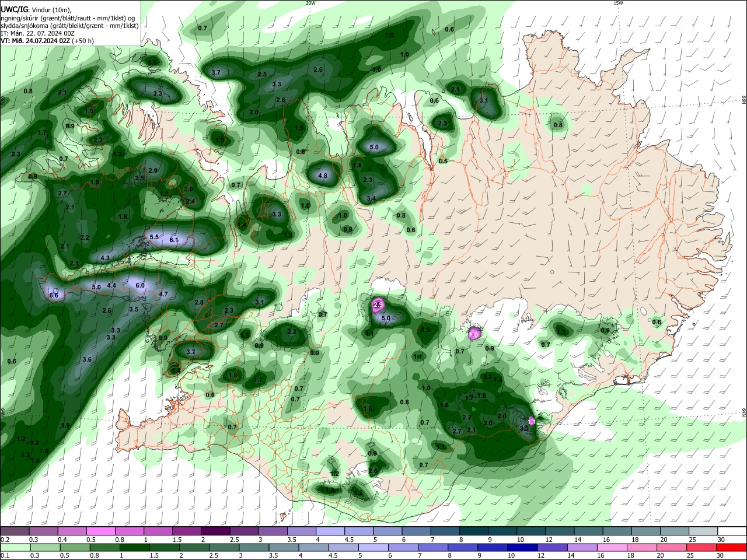Click the 3.4 rainfall value on the map
Screen dimensions: 747x560
(371, 199)
